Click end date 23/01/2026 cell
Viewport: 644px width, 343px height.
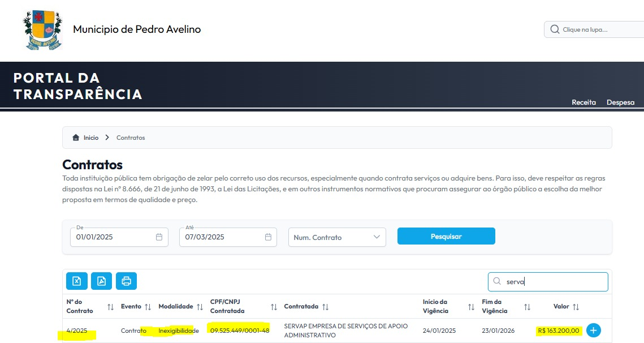(498, 331)
